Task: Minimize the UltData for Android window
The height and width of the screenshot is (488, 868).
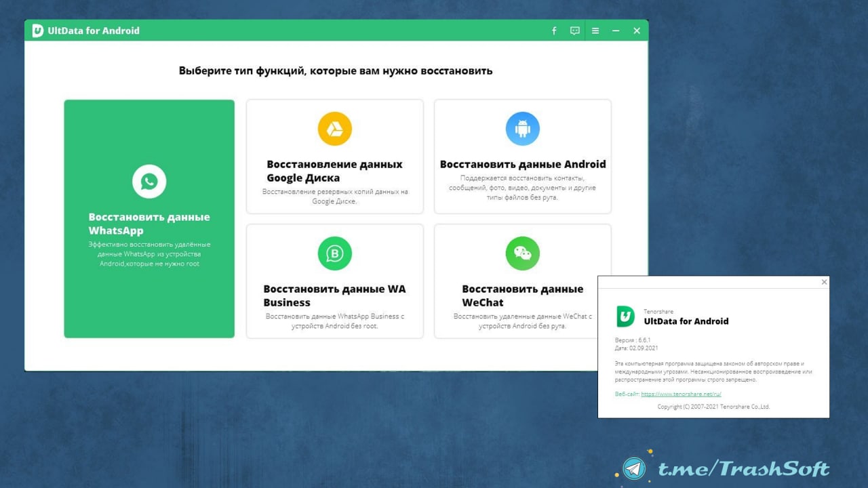Action: coord(616,30)
